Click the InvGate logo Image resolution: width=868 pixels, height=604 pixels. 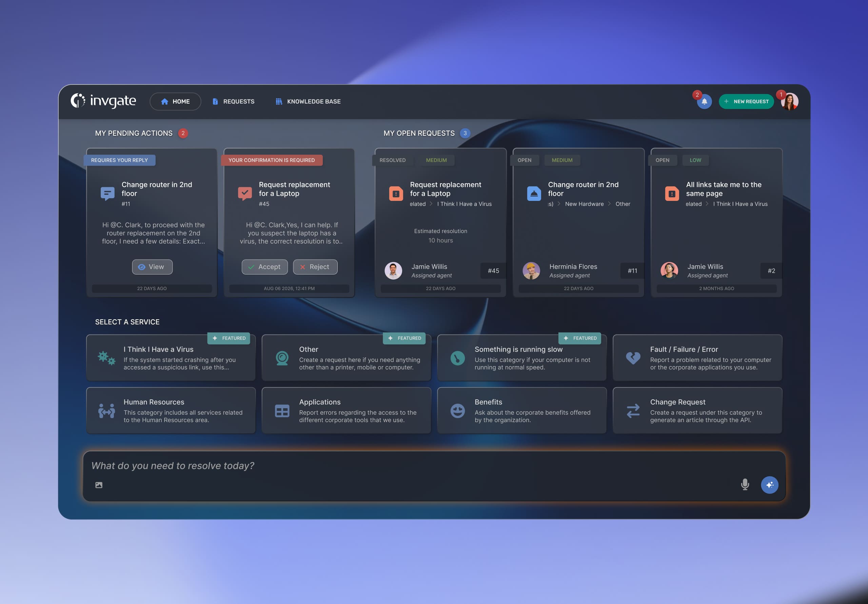pos(103,101)
